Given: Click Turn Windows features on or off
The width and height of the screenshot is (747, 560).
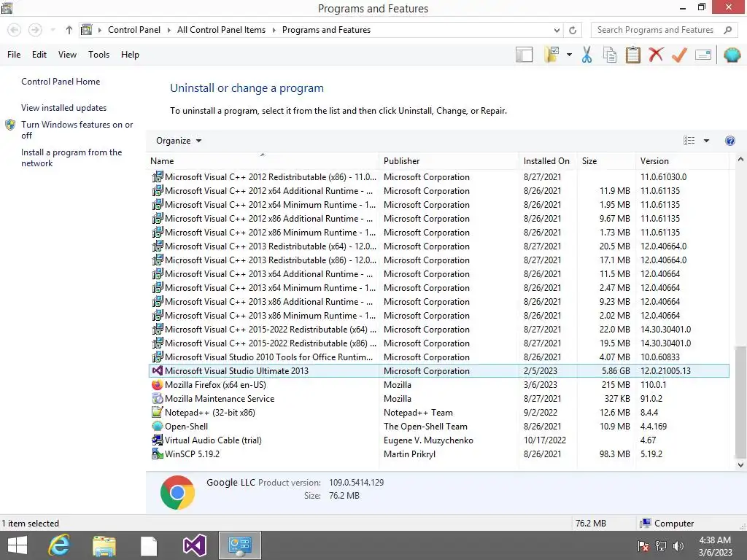Looking at the screenshot, I should (x=77, y=130).
